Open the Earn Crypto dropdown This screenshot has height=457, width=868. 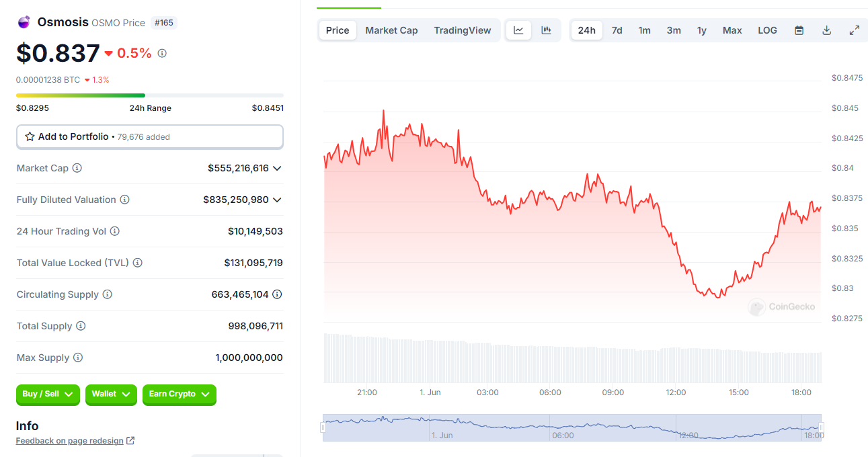click(180, 394)
